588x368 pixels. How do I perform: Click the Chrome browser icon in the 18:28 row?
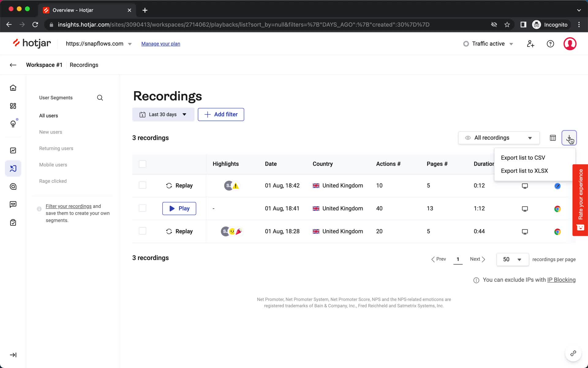click(557, 232)
